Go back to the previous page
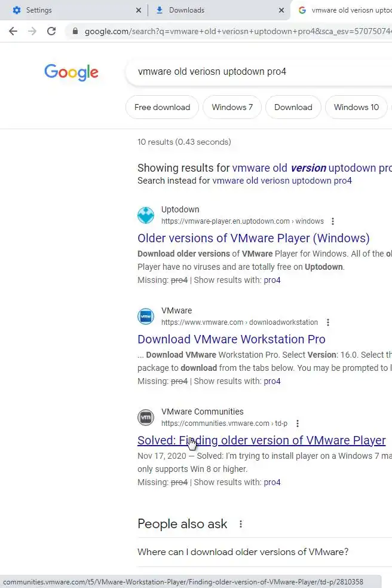 point(13,31)
